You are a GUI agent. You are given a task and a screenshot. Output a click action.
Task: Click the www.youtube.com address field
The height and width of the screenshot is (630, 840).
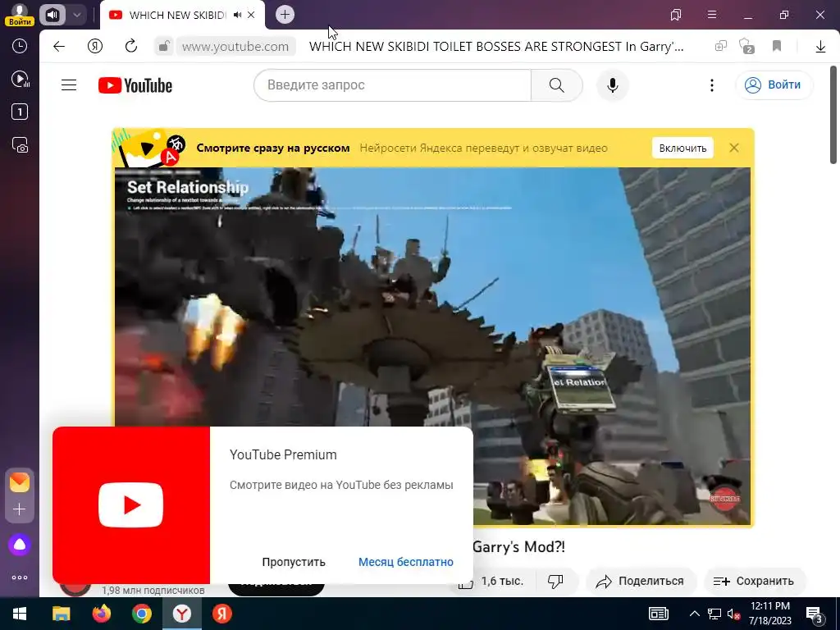tap(235, 47)
